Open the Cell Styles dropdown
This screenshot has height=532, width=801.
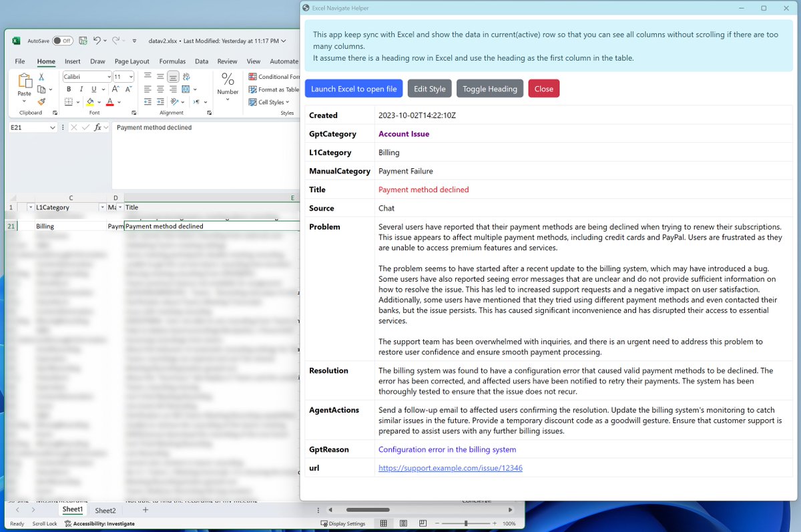click(x=269, y=102)
